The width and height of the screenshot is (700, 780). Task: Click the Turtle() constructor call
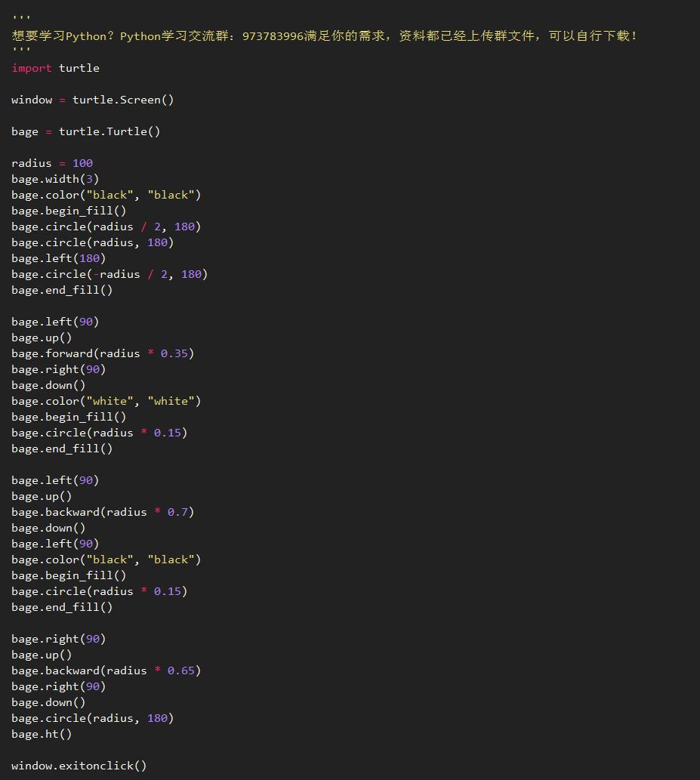click(x=133, y=131)
